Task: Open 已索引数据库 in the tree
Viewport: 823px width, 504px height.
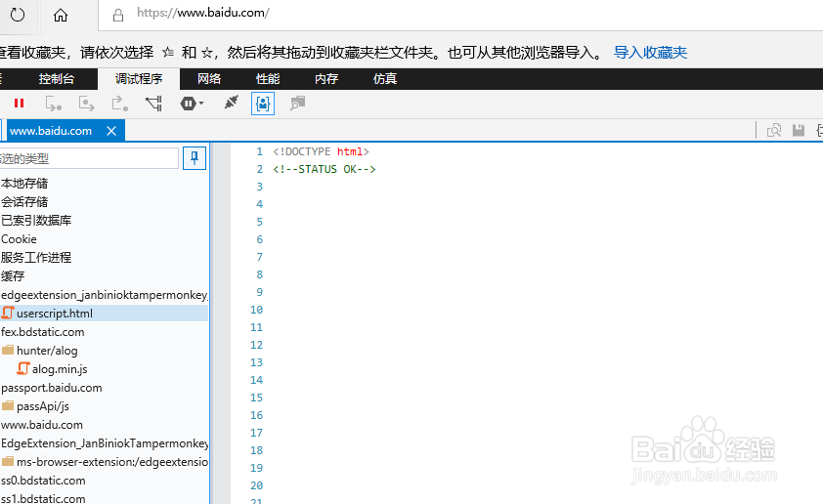Action: tap(36, 221)
